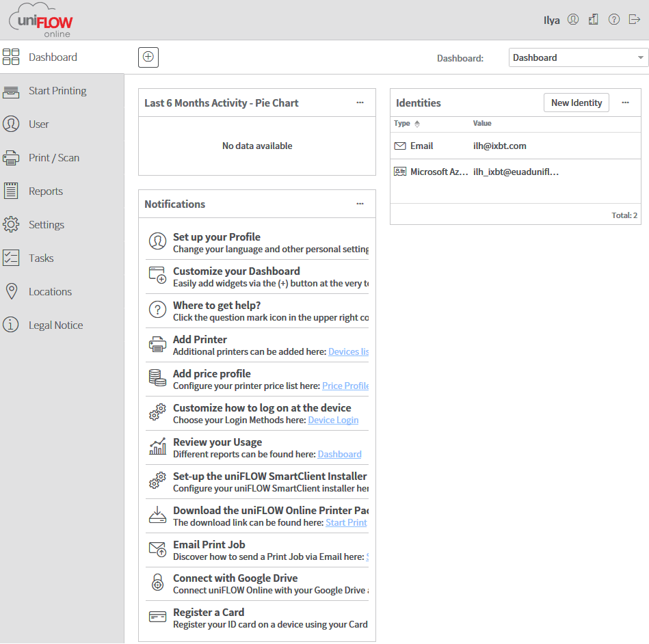649x644 pixels.
Task: Go to Start Printing page
Action: click(x=62, y=91)
